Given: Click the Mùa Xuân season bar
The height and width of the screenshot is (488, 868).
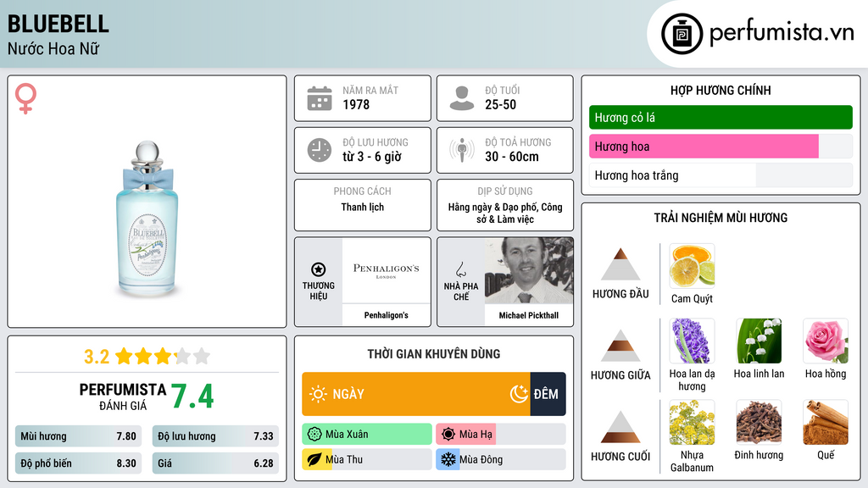Looking at the screenshot, I should coord(367,435).
